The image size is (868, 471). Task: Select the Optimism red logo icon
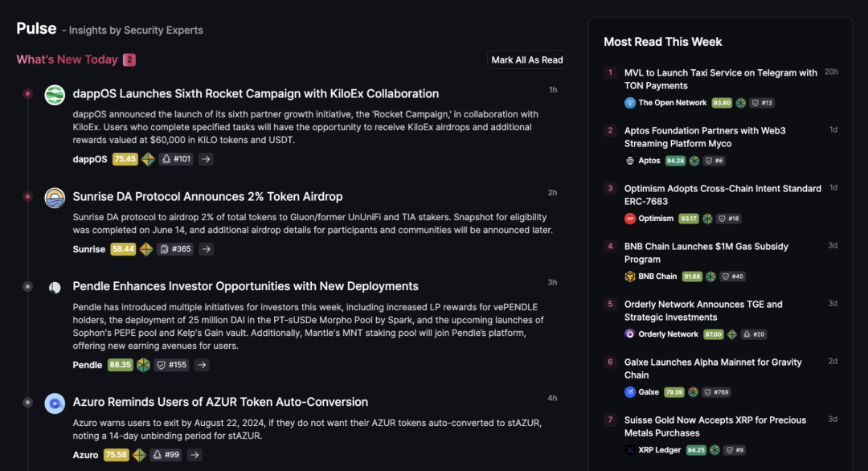pyautogui.click(x=631, y=218)
